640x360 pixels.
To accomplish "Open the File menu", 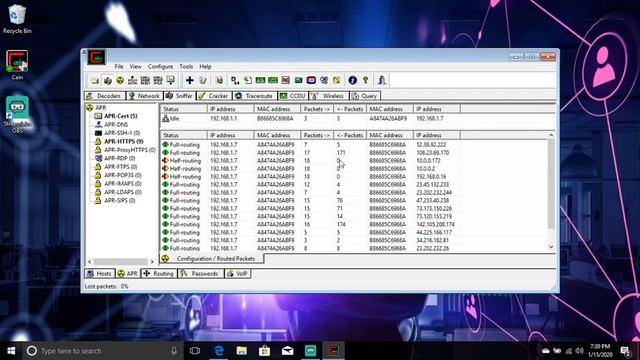I will (x=119, y=67).
